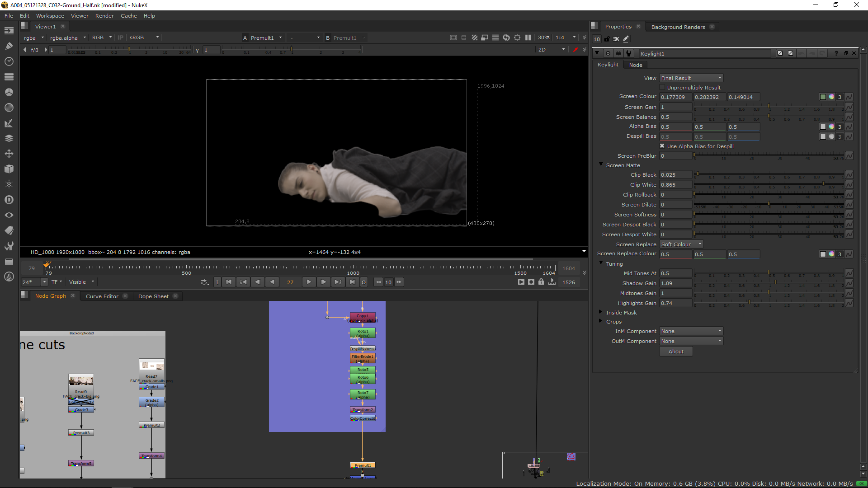
Task: Uncheck Use Alpha Bias for Despill
Action: 662,146
